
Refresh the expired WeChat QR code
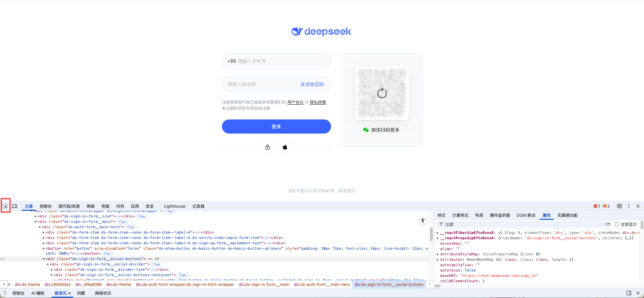(382, 93)
